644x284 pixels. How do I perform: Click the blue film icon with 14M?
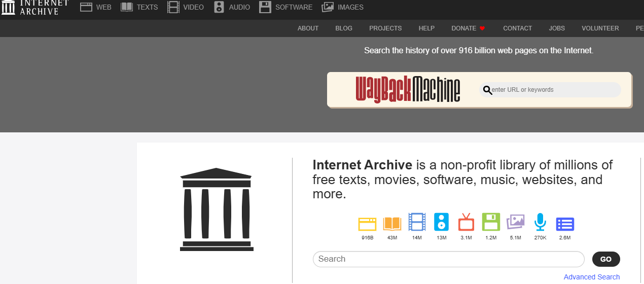click(x=417, y=222)
